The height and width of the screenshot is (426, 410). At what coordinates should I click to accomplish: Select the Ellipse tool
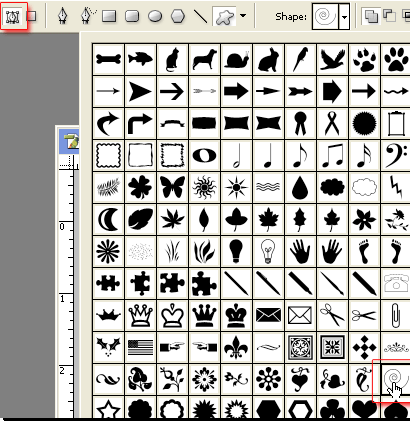pos(155,16)
